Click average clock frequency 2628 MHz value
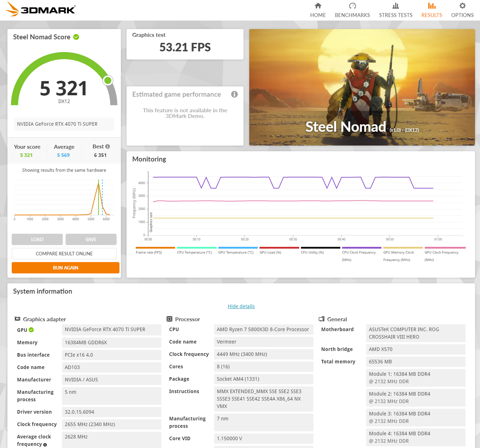 [112, 440]
